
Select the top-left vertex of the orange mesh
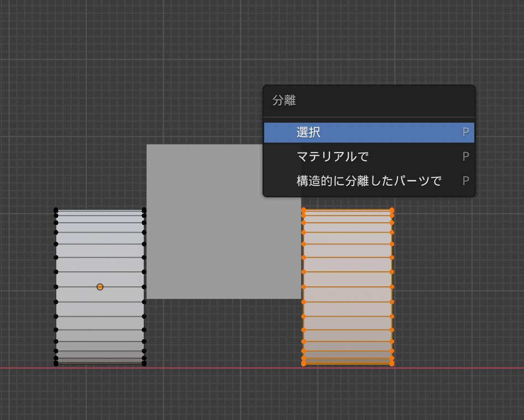[303, 209]
